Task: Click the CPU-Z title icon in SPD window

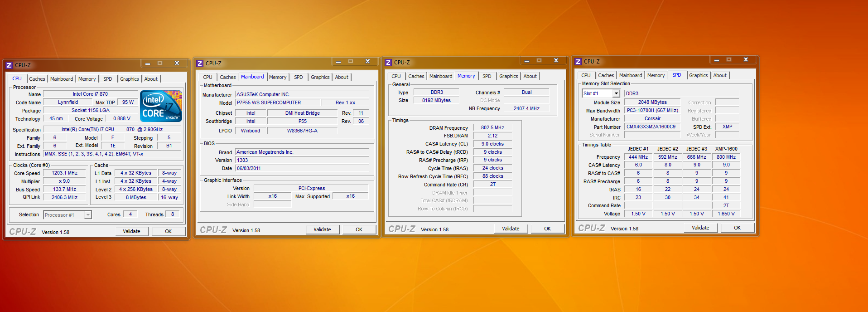Action: pos(578,62)
